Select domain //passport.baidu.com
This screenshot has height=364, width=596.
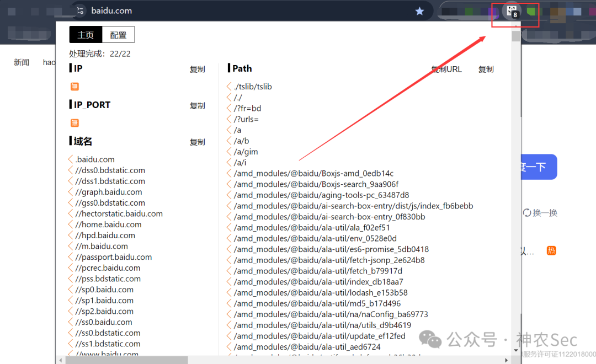(x=113, y=257)
